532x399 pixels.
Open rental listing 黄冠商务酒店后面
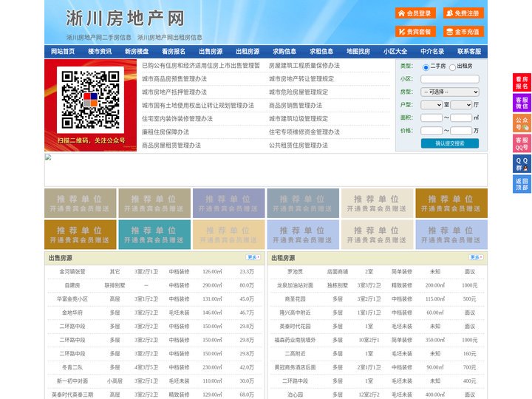coord(295,367)
